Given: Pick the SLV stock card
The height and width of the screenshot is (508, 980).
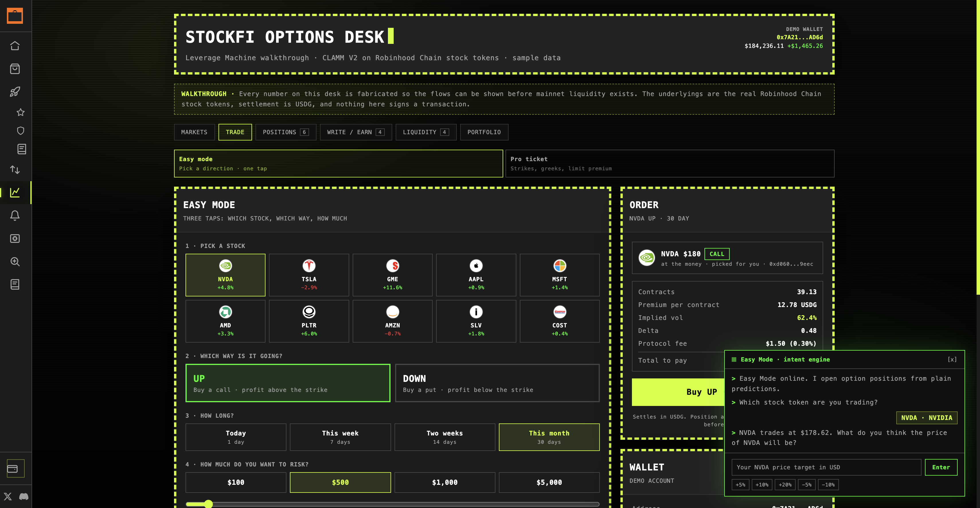Looking at the screenshot, I should coord(476,321).
